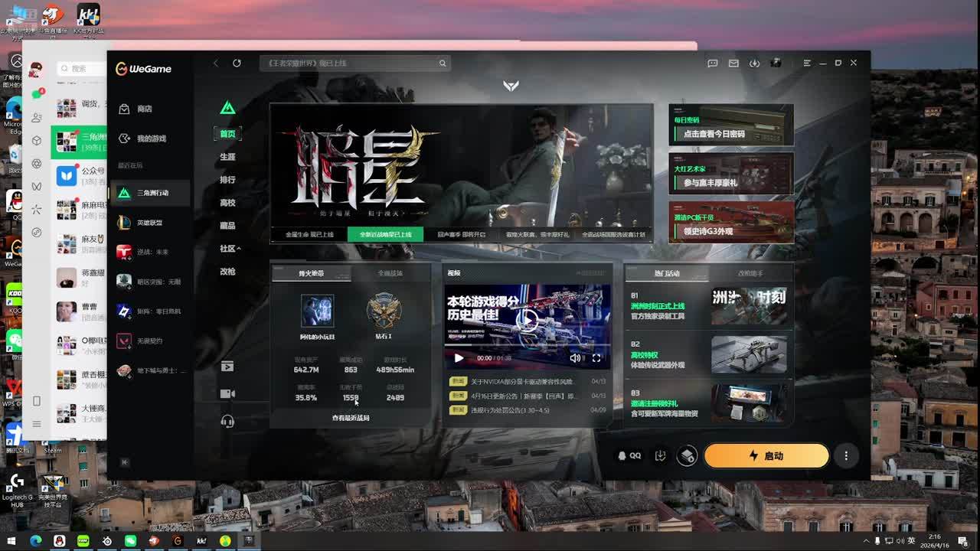
Task: Switch to the 全面战场 stats tab
Action: (390, 273)
